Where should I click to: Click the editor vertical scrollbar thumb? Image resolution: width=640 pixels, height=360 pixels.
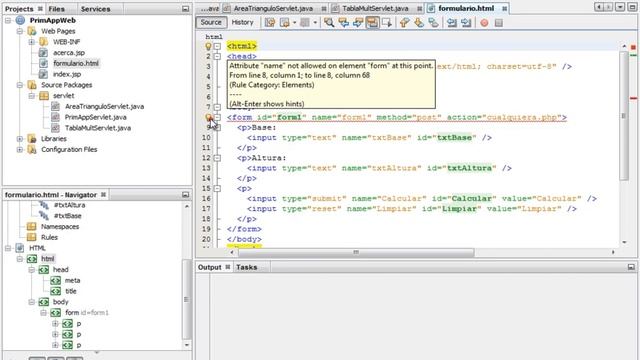click(x=624, y=116)
